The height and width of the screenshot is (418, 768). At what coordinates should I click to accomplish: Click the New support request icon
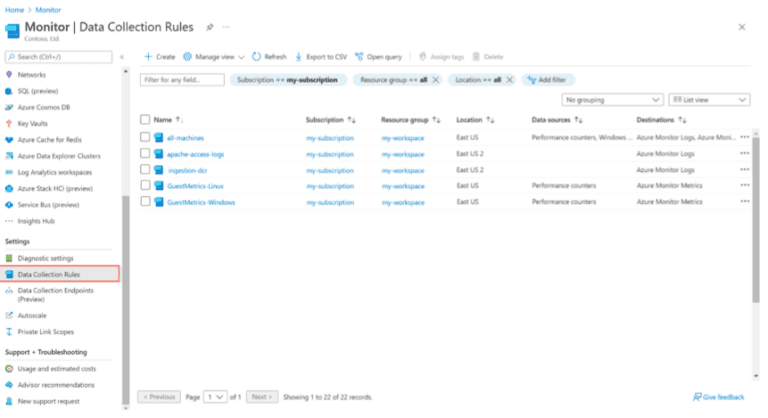[x=9, y=401]
